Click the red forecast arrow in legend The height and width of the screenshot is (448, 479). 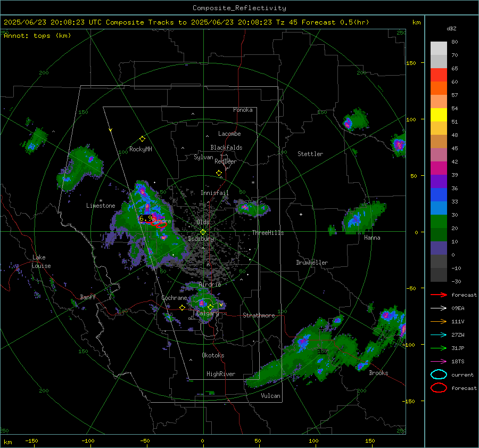click(x=439, y=295)
